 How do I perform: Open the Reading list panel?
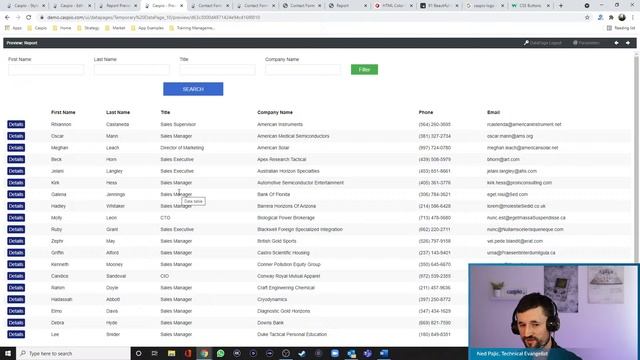click(621, 28)
